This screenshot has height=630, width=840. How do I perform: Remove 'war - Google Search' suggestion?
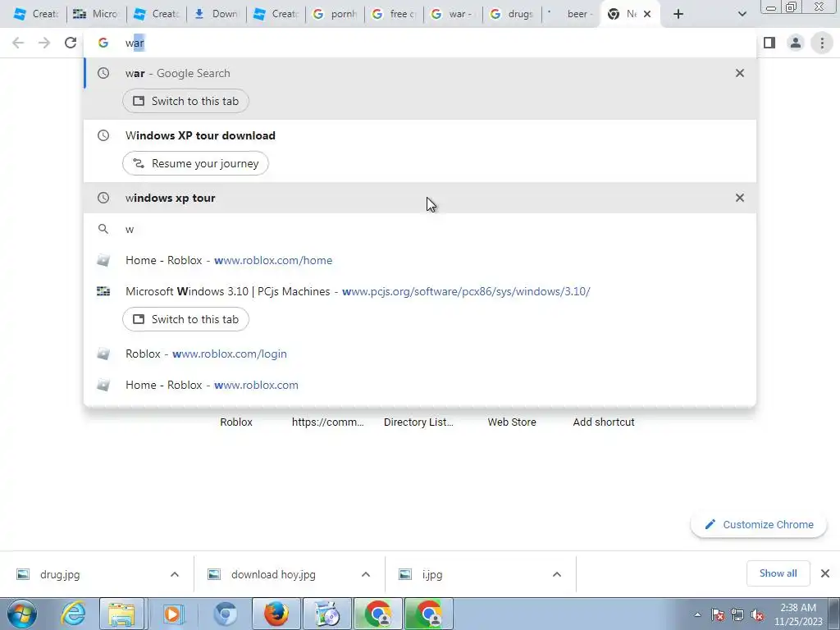point(739,73)
